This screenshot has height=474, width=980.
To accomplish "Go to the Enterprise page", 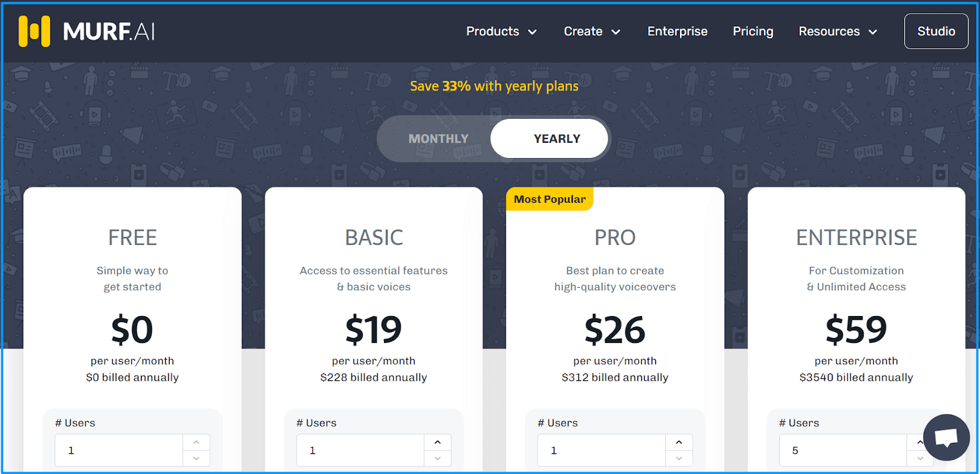I will (677, 31).
